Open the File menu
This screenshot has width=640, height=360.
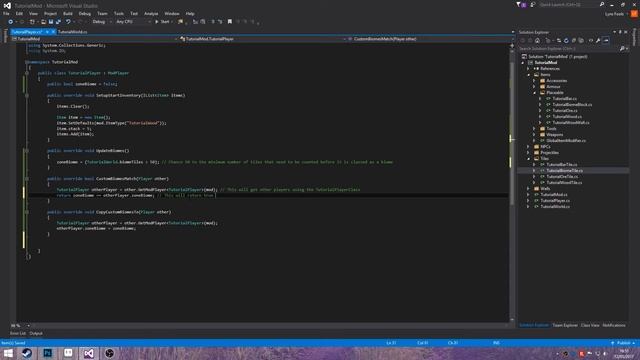6,13
